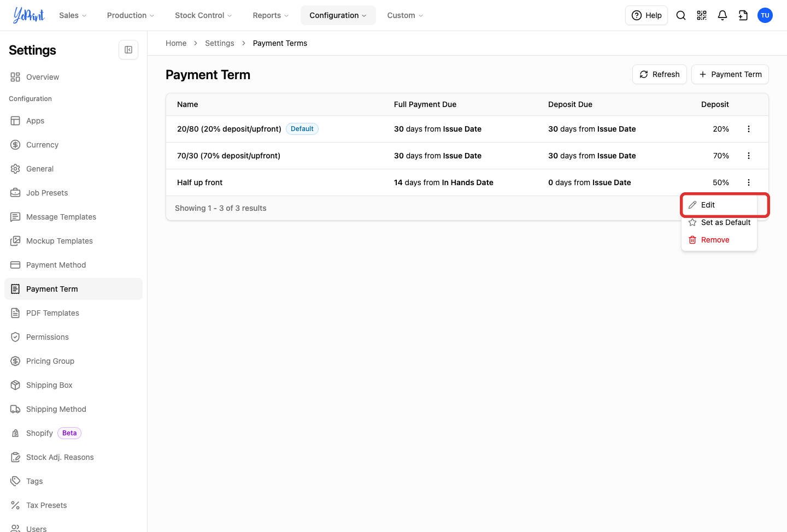The width and height of the screenshot is (787, 532).
Task: Open Tax Presets settings
Action: pos(73,505)
